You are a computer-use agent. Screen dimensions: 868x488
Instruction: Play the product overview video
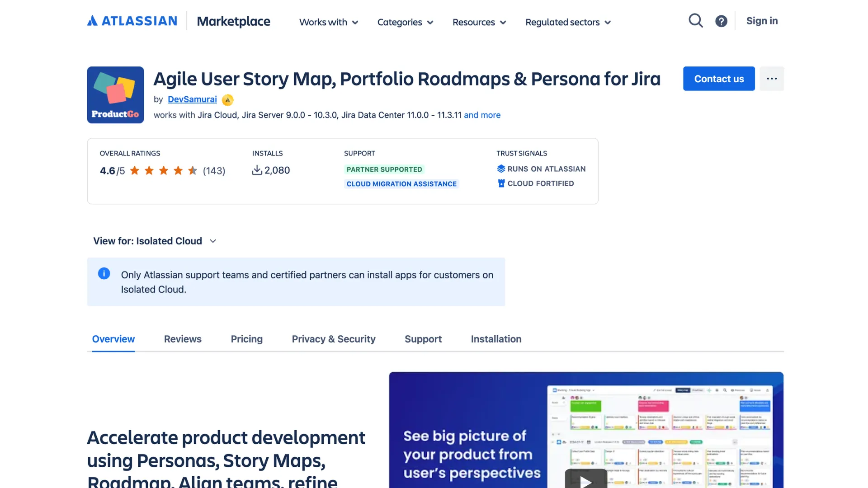click(586, 479)
